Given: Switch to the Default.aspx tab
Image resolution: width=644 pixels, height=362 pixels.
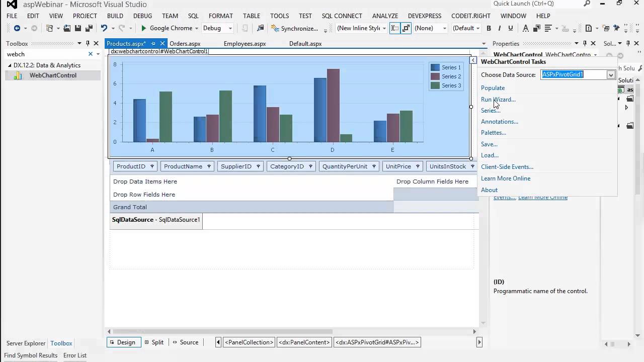Looking at the screenshot, I should [305, 44].
